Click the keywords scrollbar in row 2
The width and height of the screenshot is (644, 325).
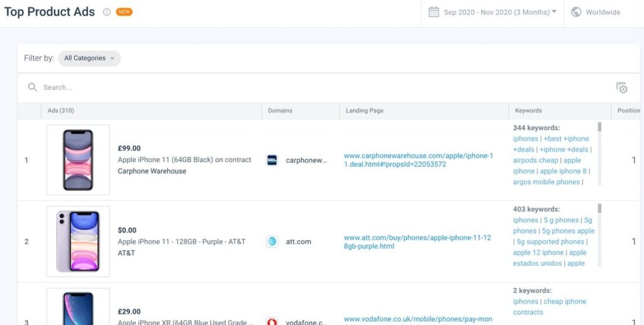click(599, 235)
